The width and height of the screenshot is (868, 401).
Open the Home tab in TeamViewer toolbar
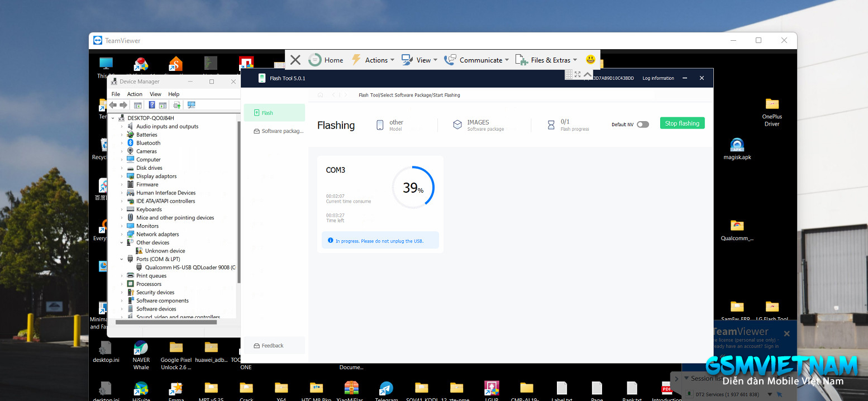pos(326,60)
